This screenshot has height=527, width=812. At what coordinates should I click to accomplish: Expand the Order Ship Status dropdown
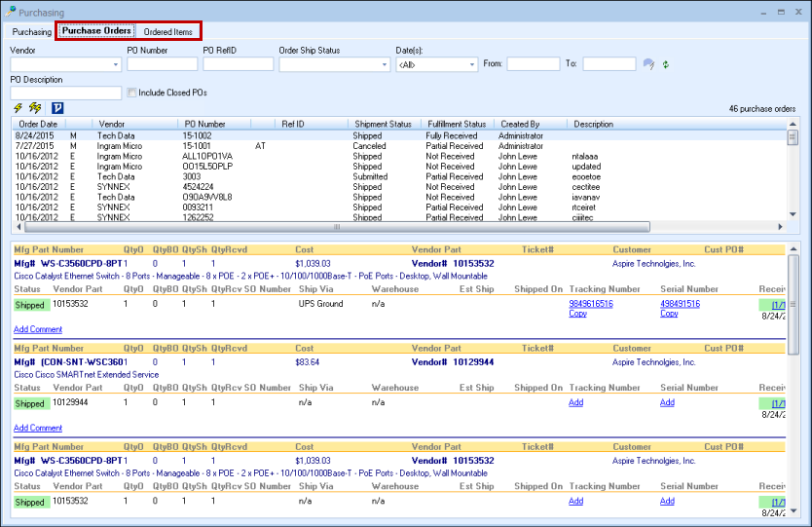tap(384, 64)
